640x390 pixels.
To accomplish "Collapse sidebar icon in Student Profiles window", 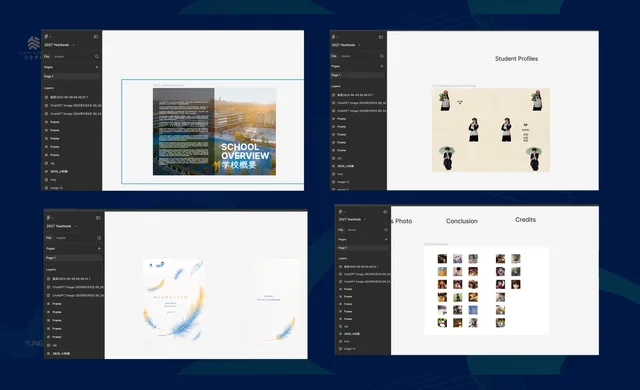I will point(381,37).
